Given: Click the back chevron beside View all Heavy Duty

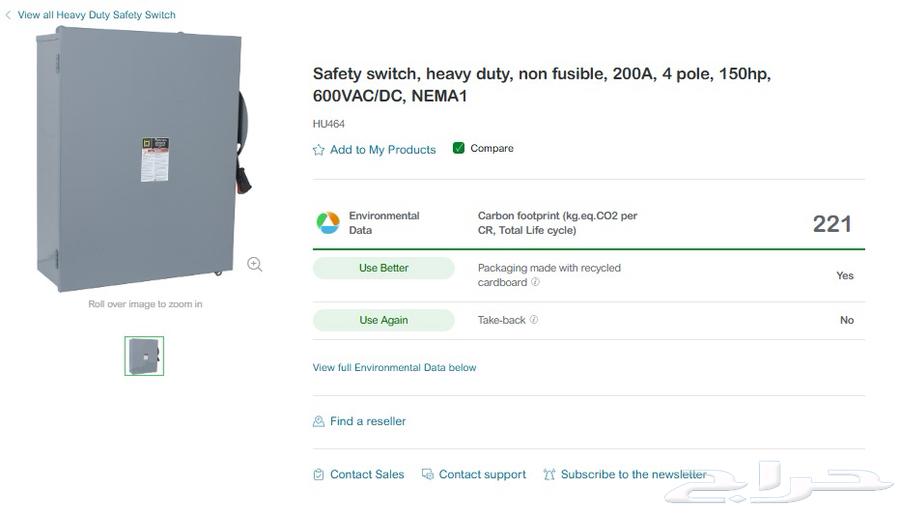Looking at the screenshot, I should [x=8, y=15].
